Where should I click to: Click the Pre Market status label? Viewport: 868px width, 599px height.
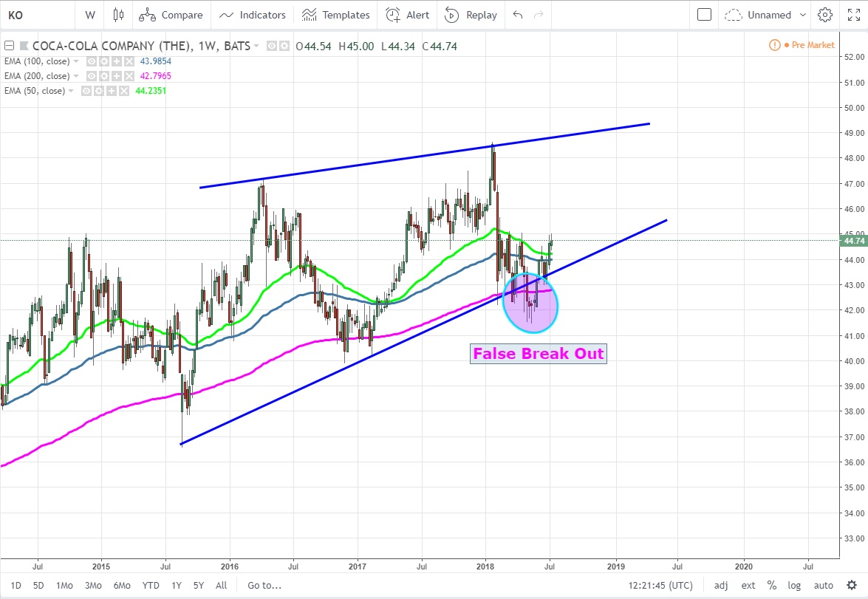tap(813, 45)
